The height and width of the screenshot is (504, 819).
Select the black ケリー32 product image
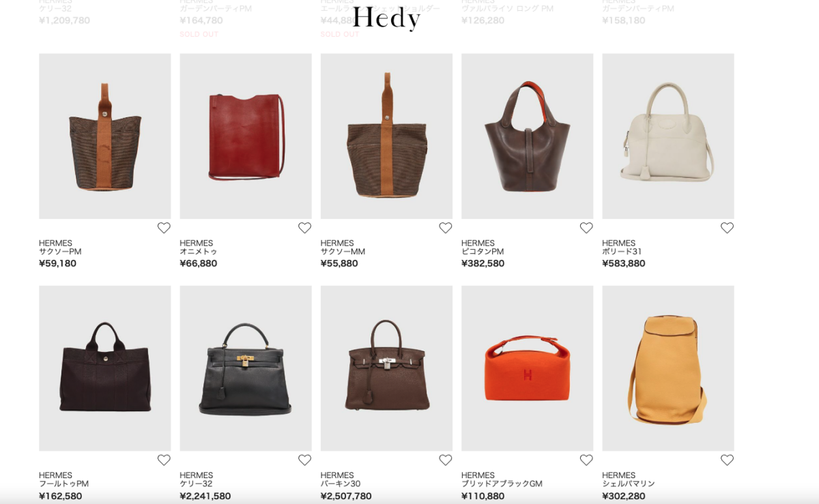246,368
